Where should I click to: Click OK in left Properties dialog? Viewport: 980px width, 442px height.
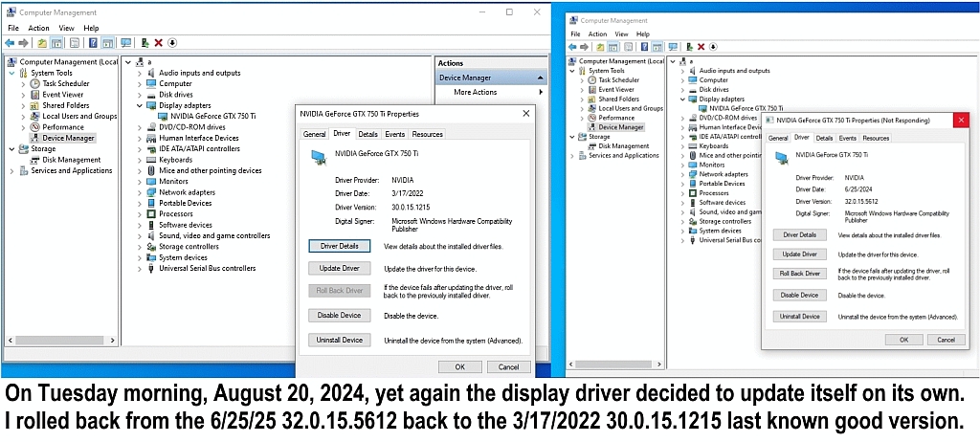click(x=460, y=367)
